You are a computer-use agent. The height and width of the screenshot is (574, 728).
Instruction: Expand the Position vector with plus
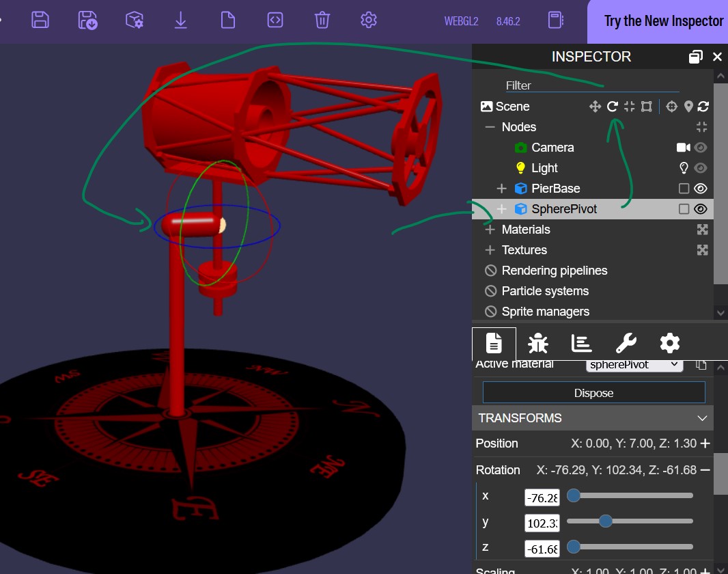click(705, 443)
